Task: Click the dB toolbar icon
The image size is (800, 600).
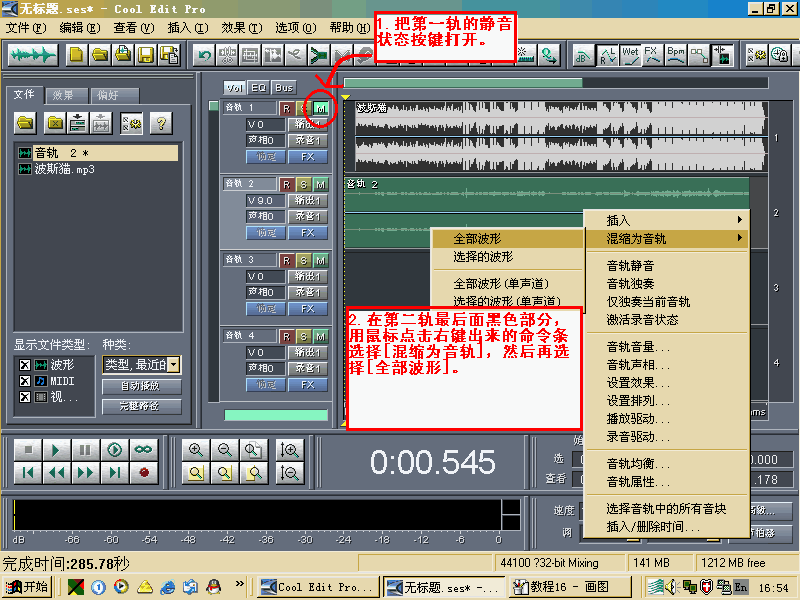Action: [583, 55]
